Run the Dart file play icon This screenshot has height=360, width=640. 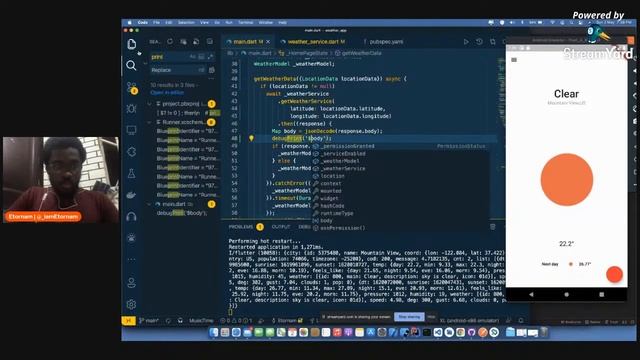point(466,42)
